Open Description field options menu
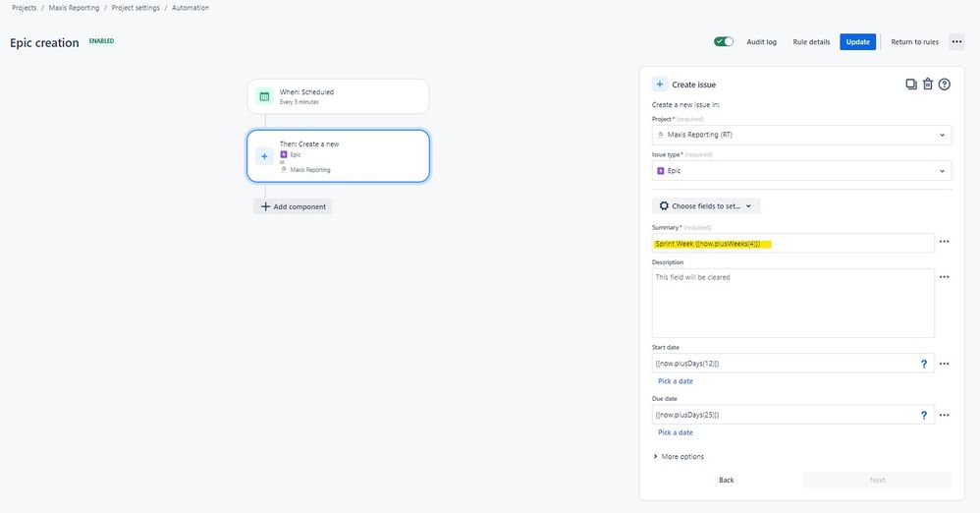980x513 pixels. [945, 276]
